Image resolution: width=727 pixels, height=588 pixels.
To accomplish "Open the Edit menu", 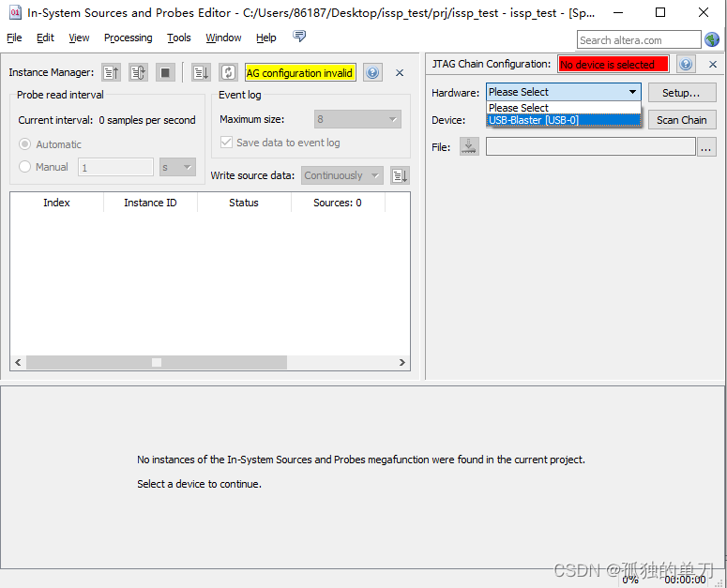I will click(45, 38).
